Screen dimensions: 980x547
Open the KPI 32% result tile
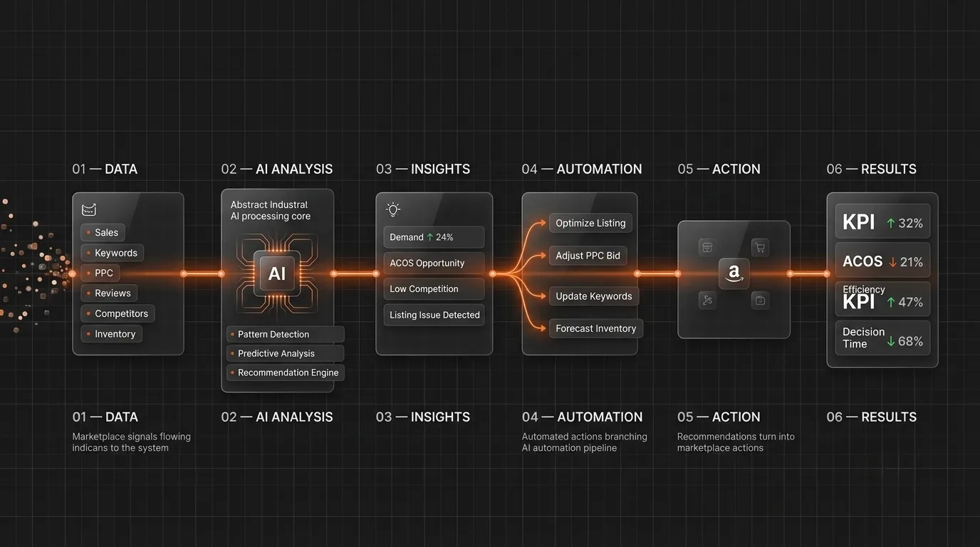tap(882, 222)
